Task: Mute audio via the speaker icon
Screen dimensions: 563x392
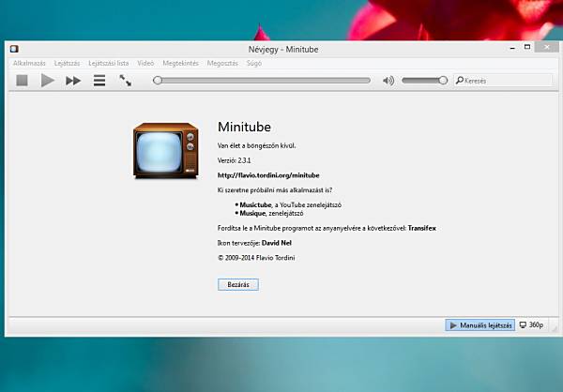Action: tap(388, 81)
